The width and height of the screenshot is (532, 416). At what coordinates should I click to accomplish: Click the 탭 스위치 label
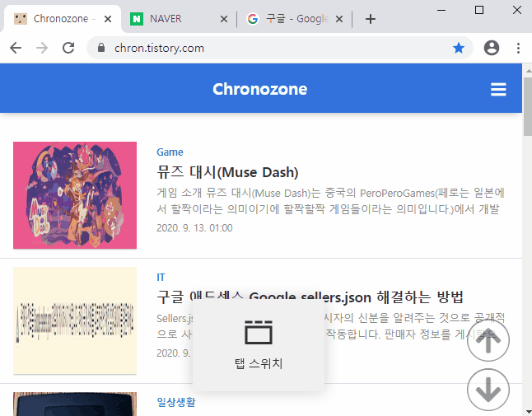(x=259, y=363)
